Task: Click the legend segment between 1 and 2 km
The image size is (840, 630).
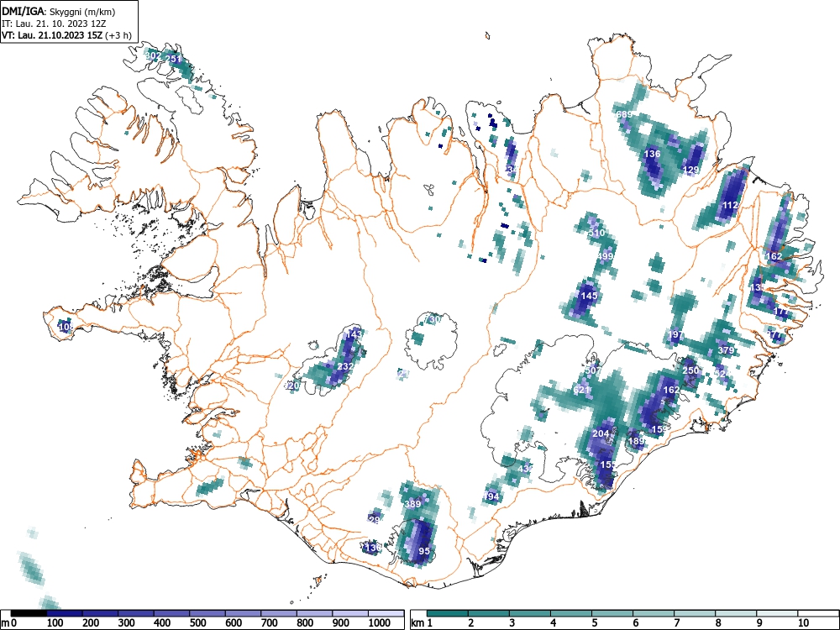Action: coord(448,613)
